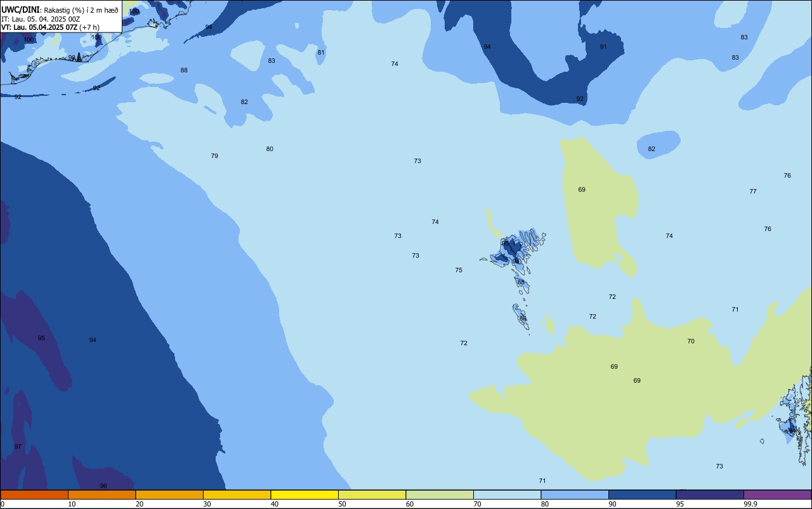Select the humidity value 77 on the map
Viewport: 812px width, 509px height.
753,192
